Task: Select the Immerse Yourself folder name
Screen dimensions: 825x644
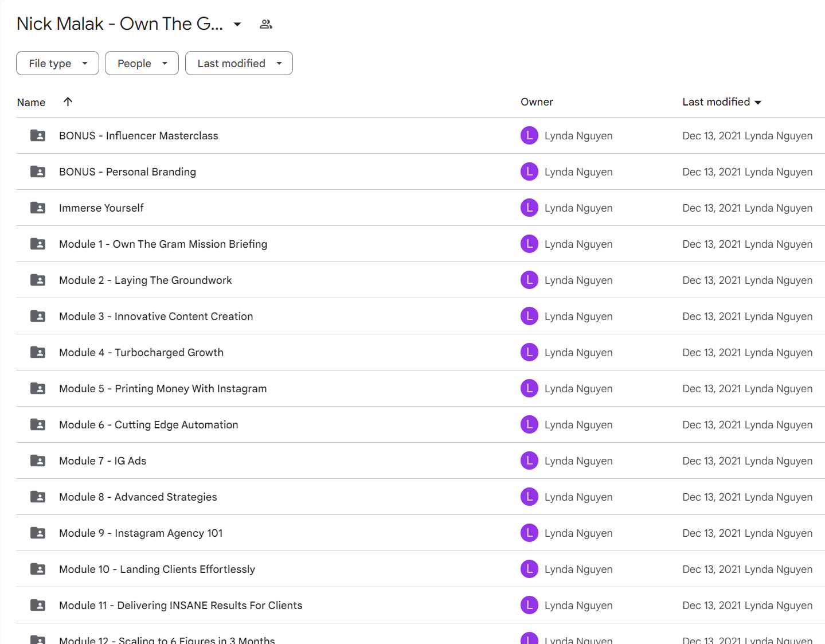Action: [x=101, y=208]
